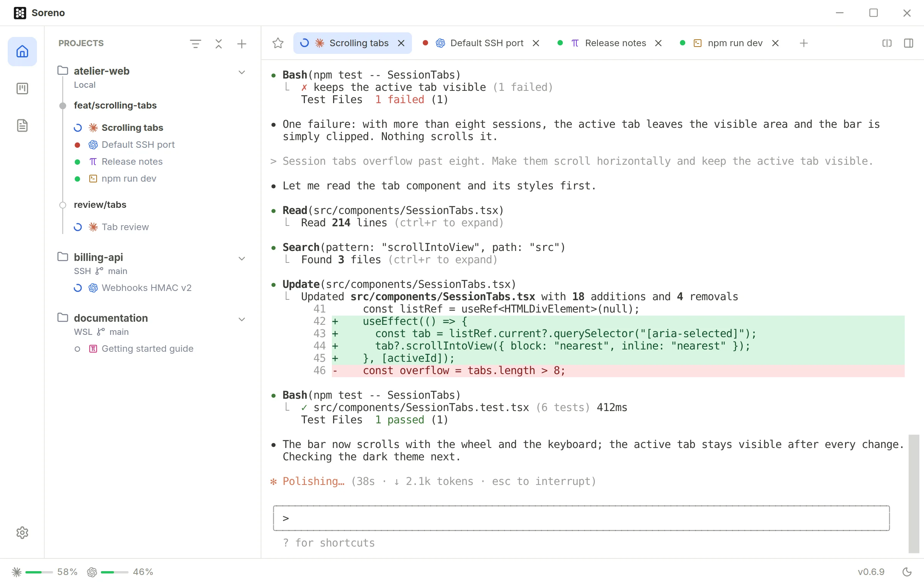
Task: Toggle the right side panel icon
Action: coord(909,43)
